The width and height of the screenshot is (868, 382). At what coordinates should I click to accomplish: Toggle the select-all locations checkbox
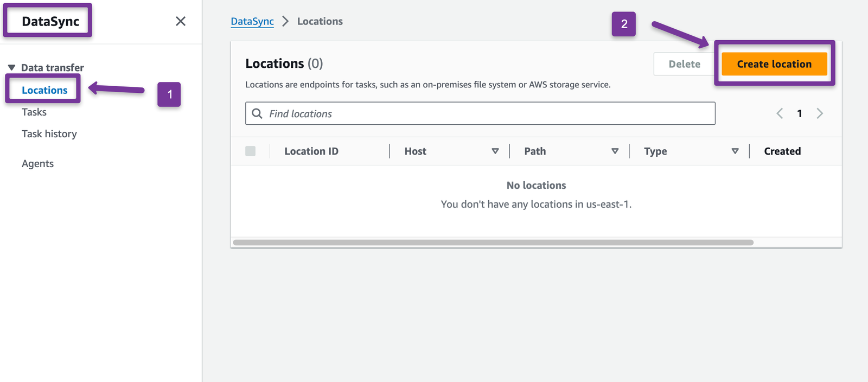250,151
